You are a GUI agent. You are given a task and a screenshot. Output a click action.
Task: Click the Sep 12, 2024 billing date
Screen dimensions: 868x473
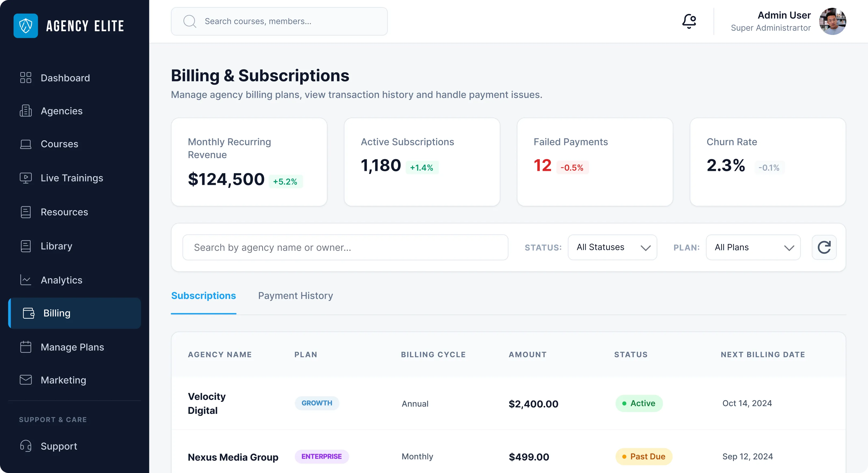(x=747, y=457)
